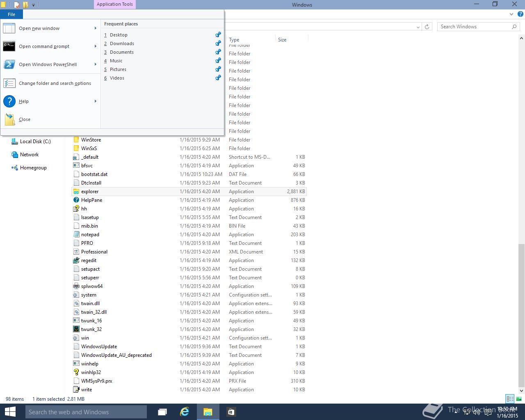Open Task View from taskbar
The image size is (525, 420).
tap(162, 412)
